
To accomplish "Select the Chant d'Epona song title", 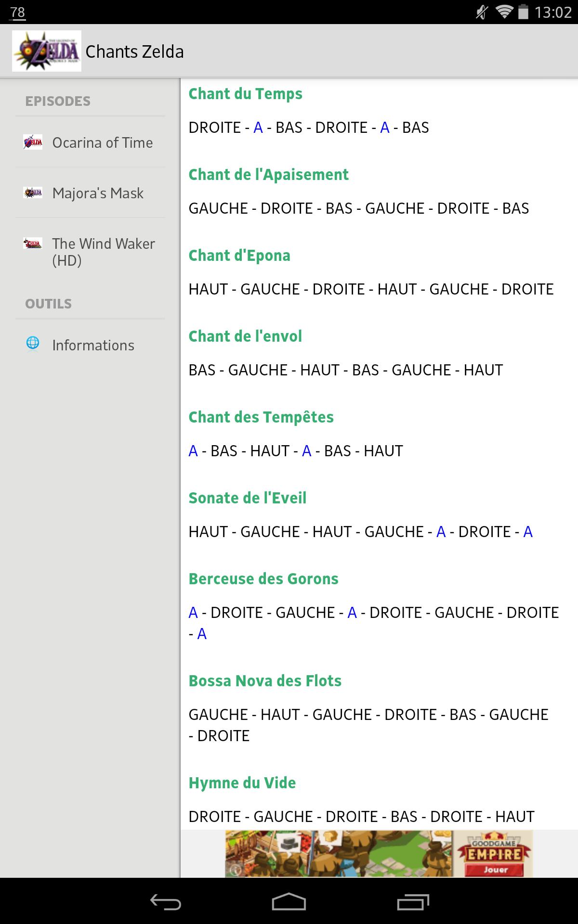I will click(x=239, y=256).
